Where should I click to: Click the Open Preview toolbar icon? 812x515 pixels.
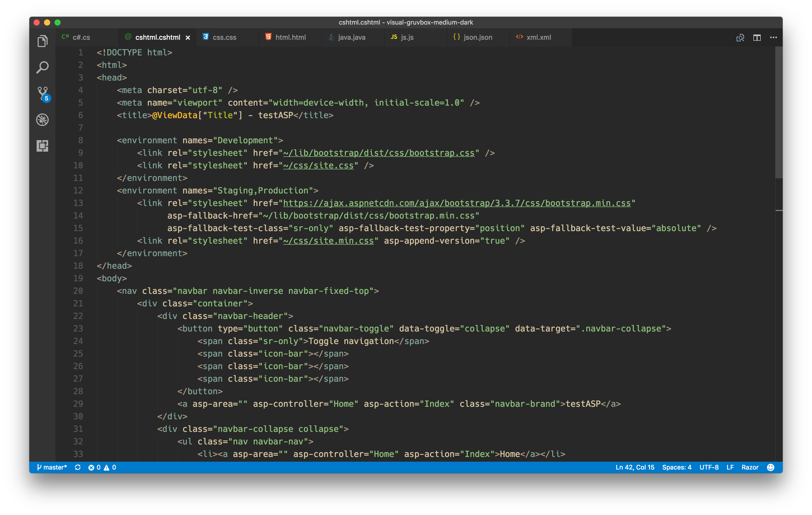pyautogui.click(x=740, y=37)
